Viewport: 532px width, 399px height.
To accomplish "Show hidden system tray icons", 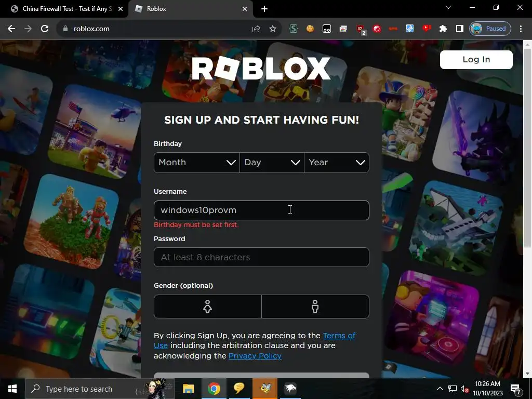I will click(x=440, y=389).
